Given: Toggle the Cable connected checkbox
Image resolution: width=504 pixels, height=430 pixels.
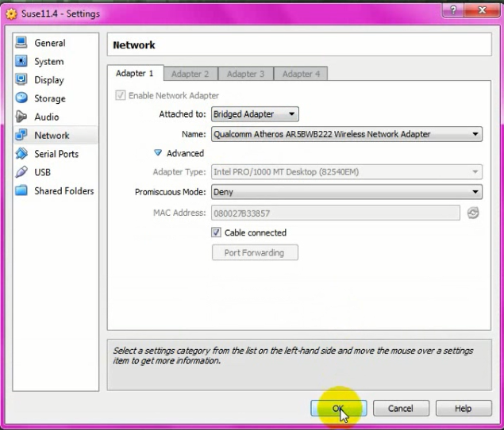Looking at the screenshot, I should (216, 232).
